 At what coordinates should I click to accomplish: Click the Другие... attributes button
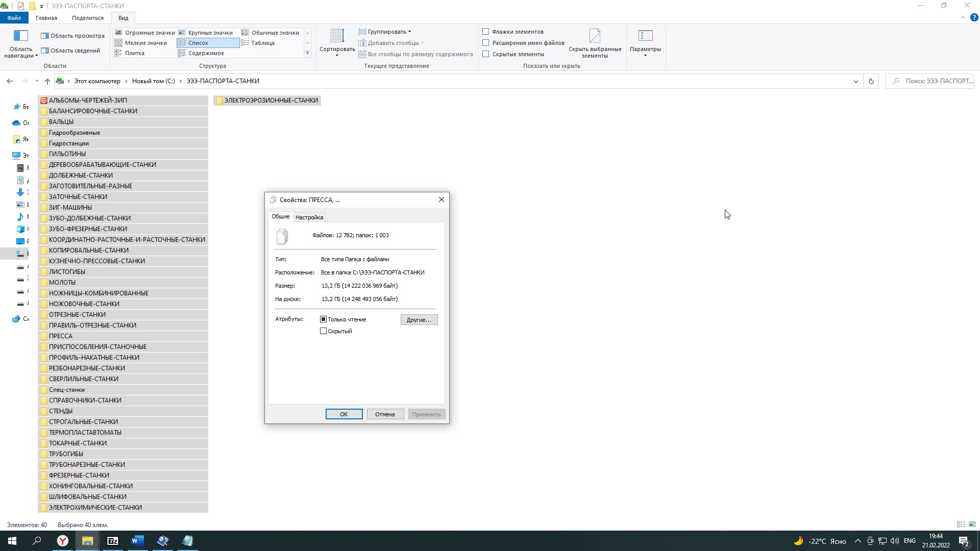pos(419,320)
